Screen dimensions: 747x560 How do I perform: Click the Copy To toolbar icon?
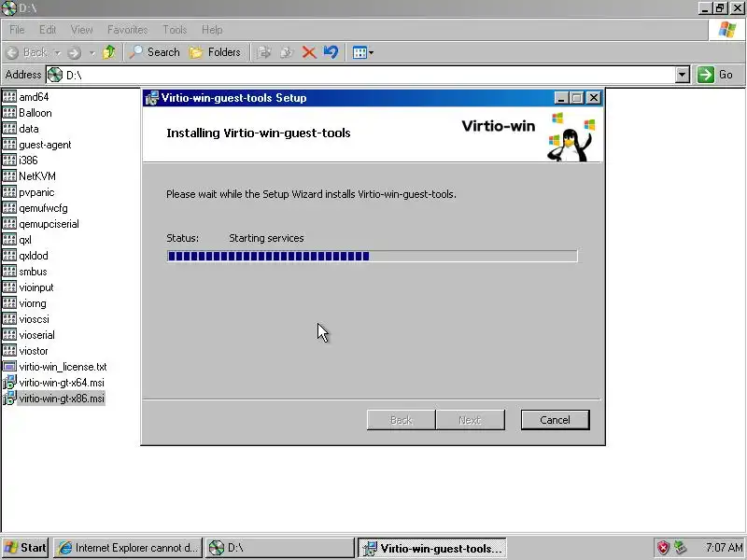point(287,52)
